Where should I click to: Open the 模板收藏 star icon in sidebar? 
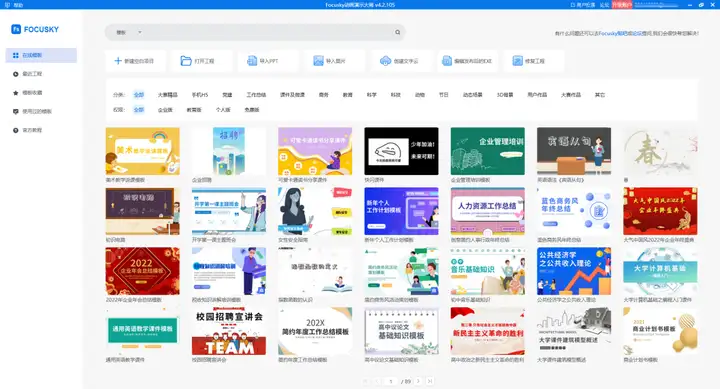[16, 93]
